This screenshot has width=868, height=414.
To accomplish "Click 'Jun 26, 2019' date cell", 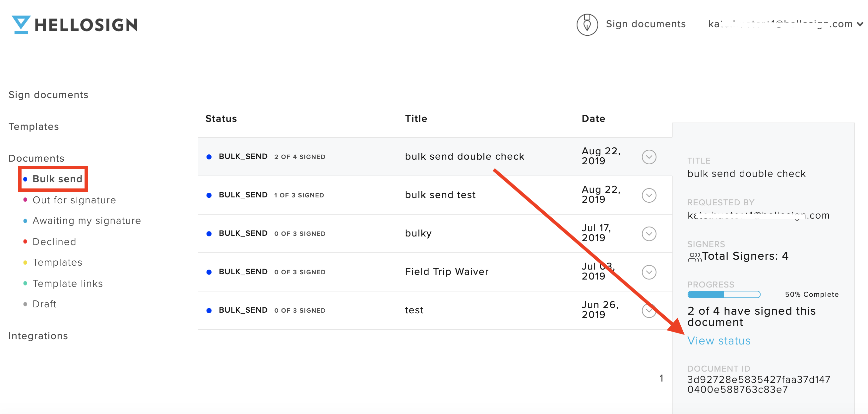I will [x=600, y=310].
